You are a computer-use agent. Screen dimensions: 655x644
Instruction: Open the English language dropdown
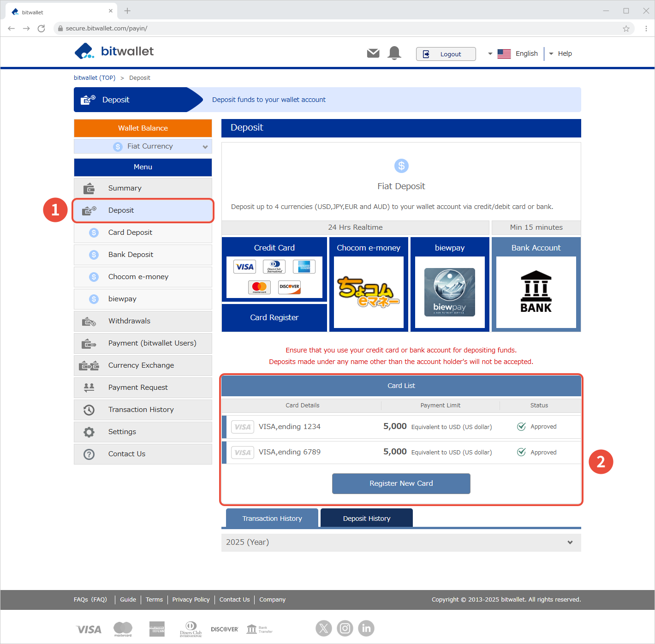click(513, 54)
